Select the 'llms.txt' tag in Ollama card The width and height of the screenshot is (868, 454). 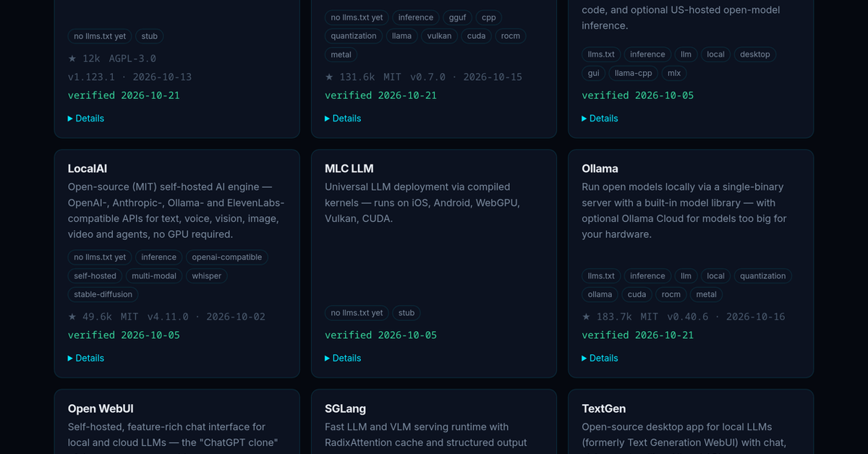pos(601,276)
